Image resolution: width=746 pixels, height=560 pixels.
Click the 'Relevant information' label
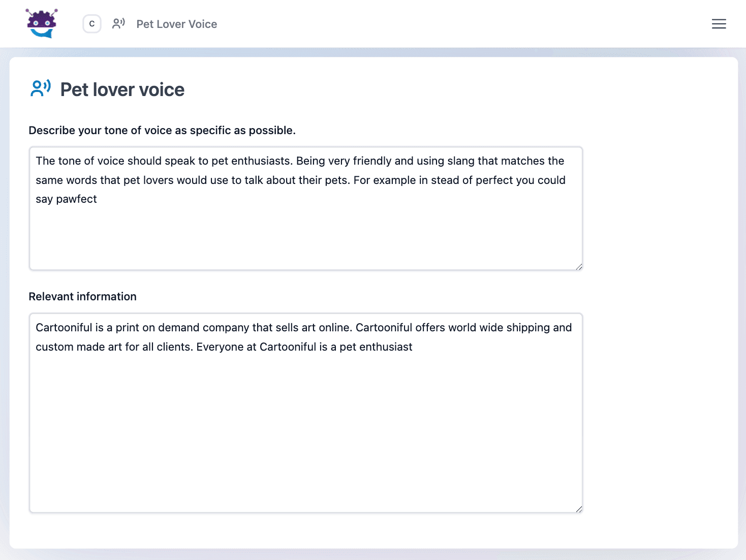point(83,296)
